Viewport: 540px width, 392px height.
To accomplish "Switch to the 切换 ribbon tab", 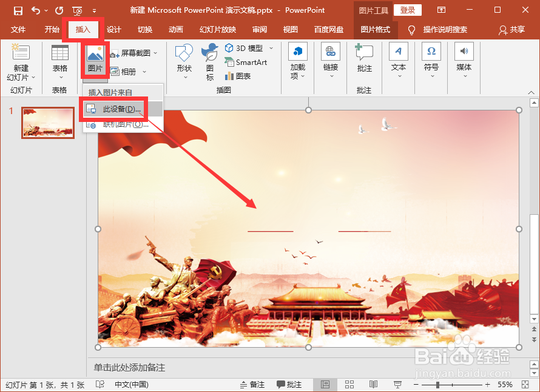I will [x=144, y=30].
